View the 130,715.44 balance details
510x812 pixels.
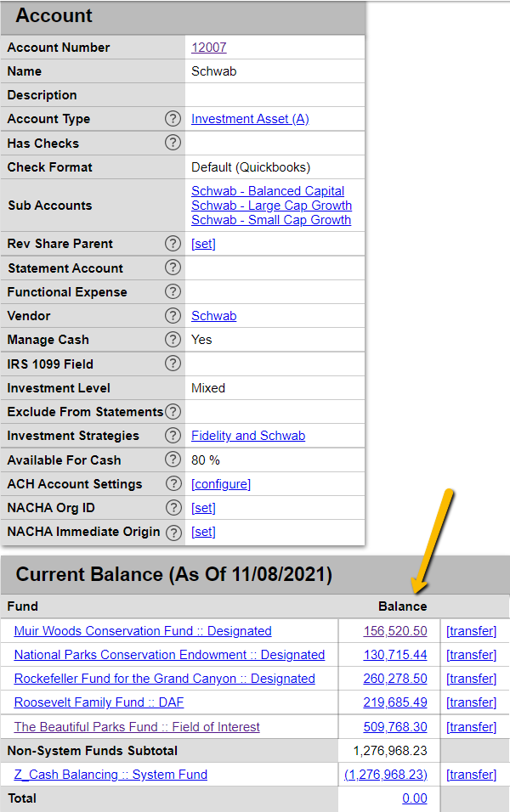(x=395, y=655)
